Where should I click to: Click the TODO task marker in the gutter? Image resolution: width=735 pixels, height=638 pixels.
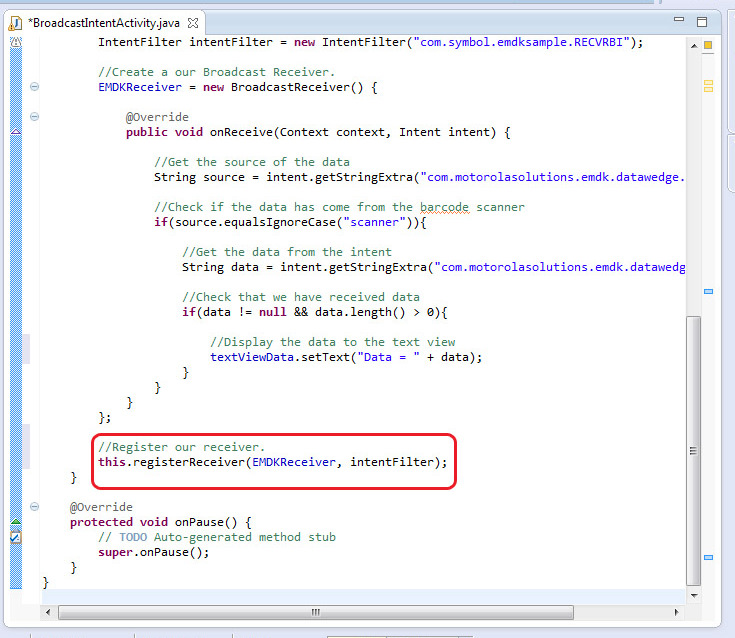pos(15,537)
